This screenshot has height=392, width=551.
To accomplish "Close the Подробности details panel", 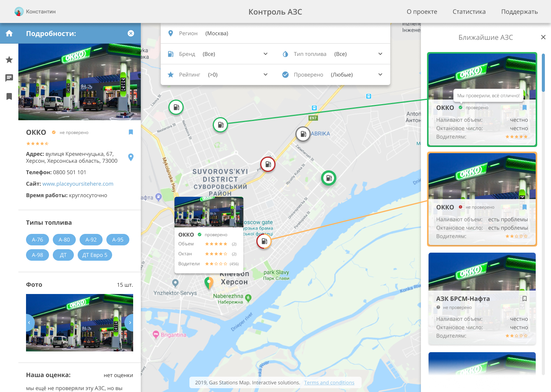I will click(x=131, y=33).
